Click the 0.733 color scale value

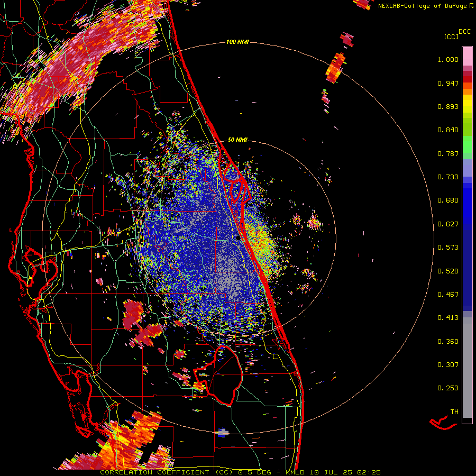(x=448, y=177)
